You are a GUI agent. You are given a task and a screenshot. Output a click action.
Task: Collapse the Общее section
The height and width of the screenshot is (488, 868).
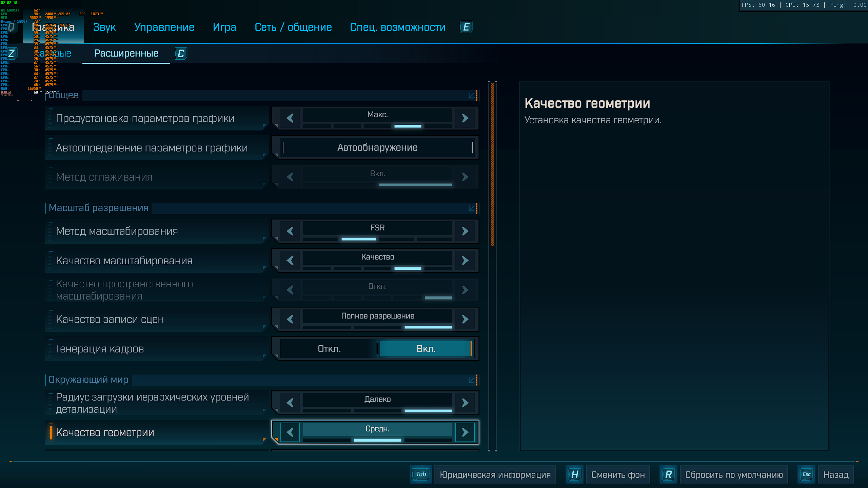coord(471,96)
